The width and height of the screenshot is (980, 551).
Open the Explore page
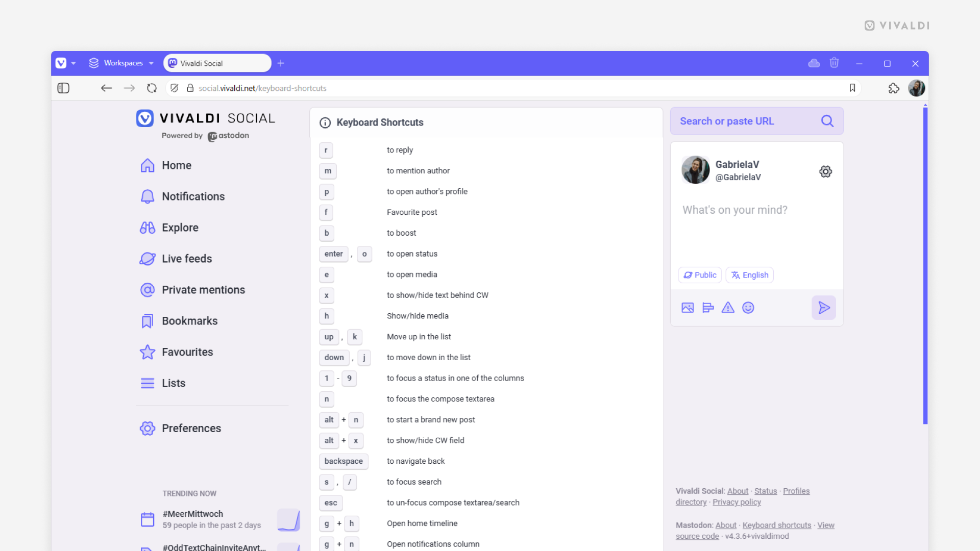pos(169,228)
